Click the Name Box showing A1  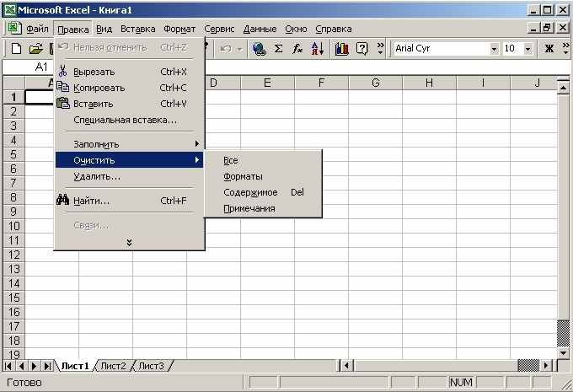point(29,67)
